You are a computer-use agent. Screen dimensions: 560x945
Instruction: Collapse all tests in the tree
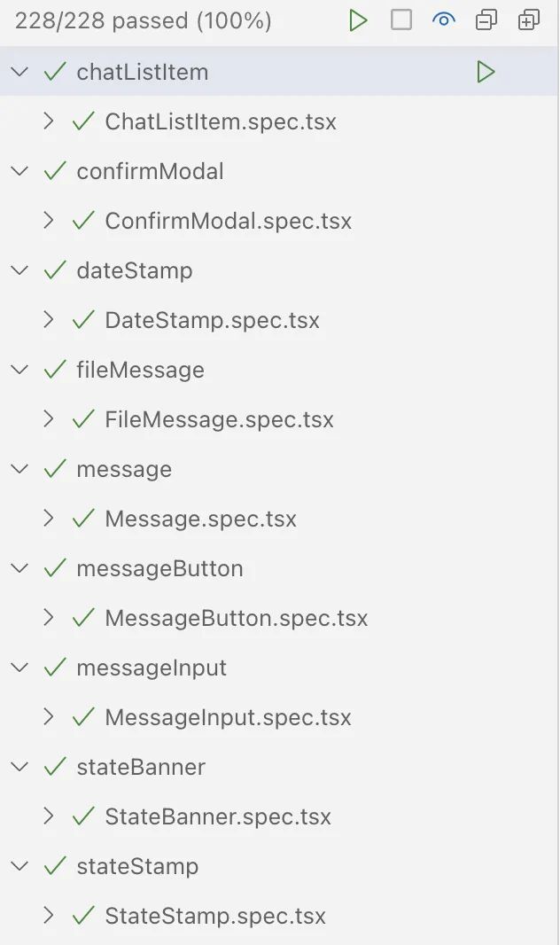486,20
